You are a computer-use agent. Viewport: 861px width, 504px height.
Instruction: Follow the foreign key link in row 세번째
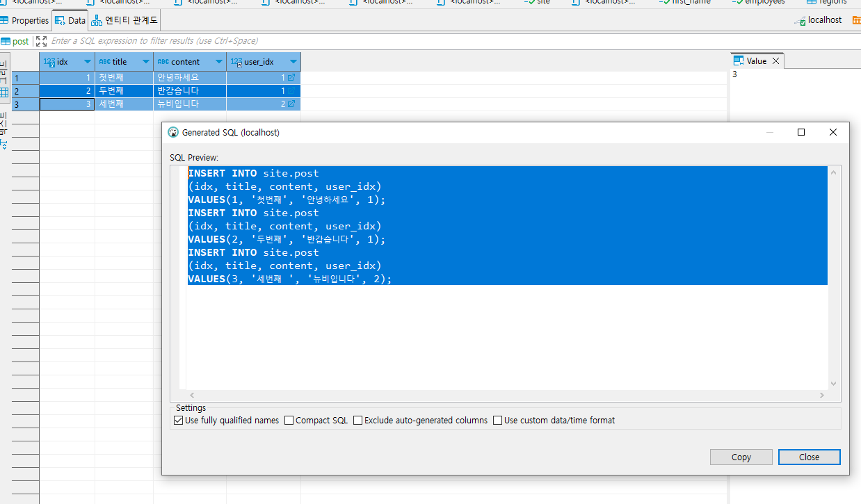pos(291,104)
